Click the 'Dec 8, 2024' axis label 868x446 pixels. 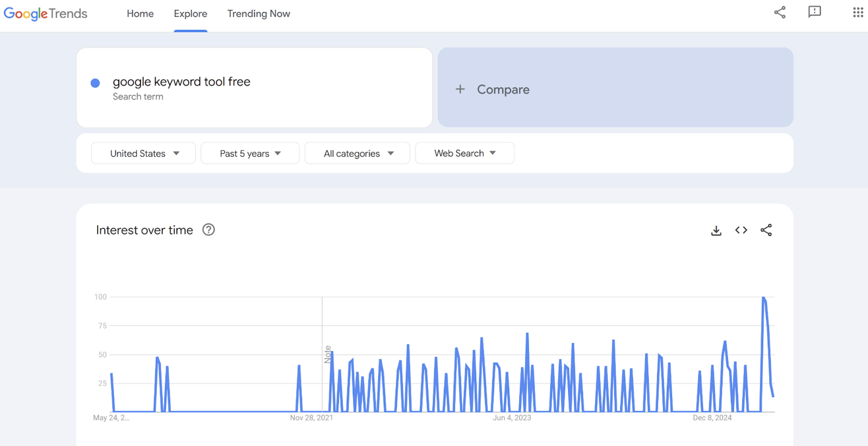click(x=712, y=418)
